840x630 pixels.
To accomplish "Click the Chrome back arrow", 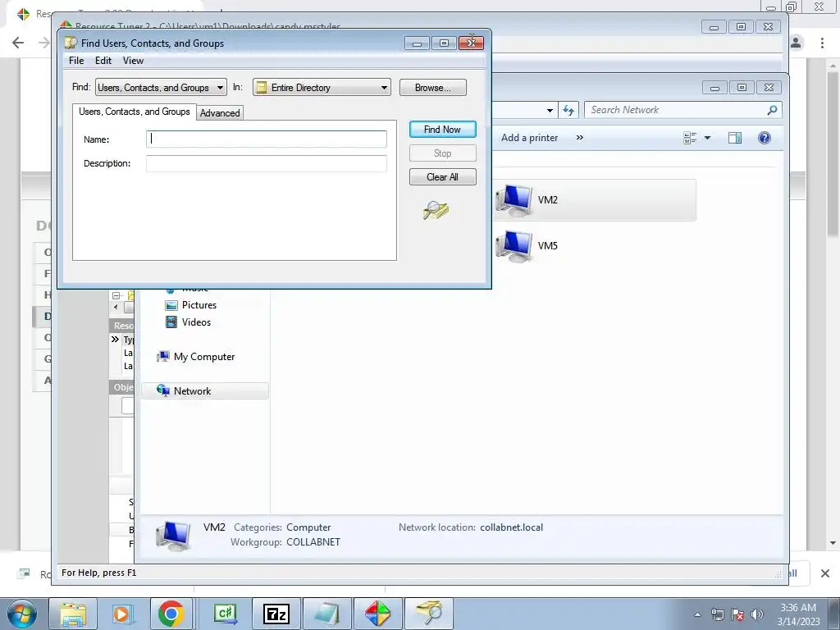I will pos(18,43).
